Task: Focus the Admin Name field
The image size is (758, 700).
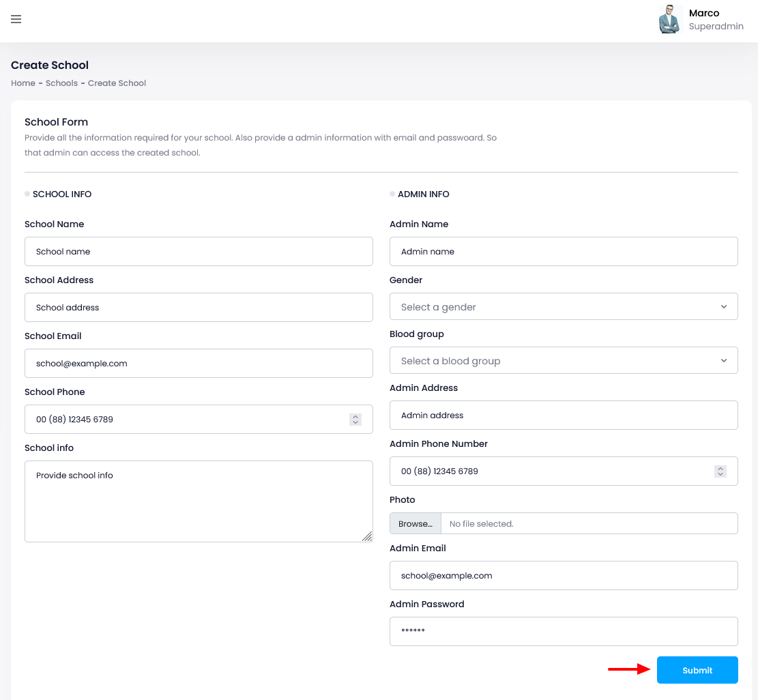Action: point(564,252)
